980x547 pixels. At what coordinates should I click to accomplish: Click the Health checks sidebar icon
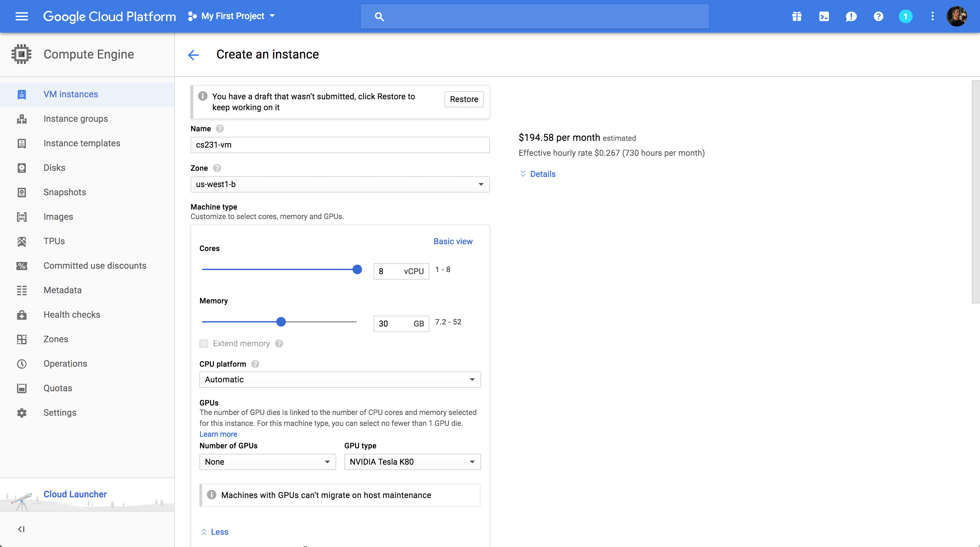click(x=22, y=315)
